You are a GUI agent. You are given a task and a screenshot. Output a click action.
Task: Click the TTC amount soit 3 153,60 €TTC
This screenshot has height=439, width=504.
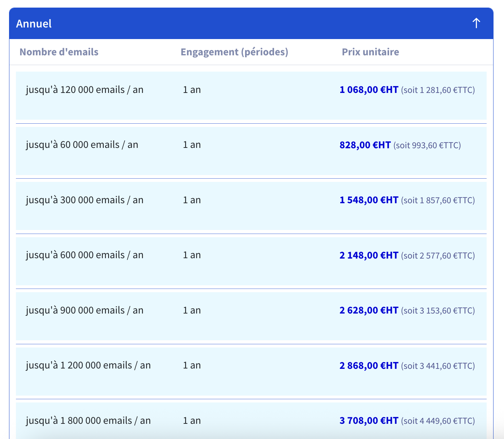[438, 311]
